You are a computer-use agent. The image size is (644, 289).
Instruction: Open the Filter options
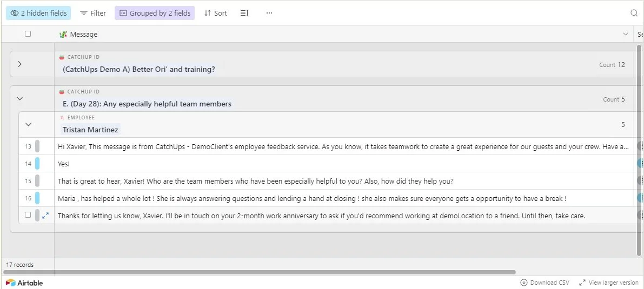(93, 13)
